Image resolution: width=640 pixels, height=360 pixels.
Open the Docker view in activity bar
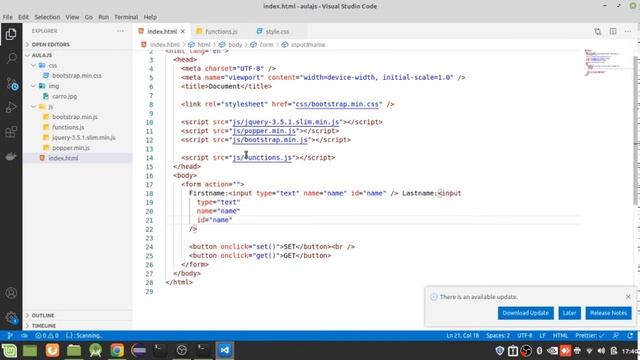(x=11, y=156)
